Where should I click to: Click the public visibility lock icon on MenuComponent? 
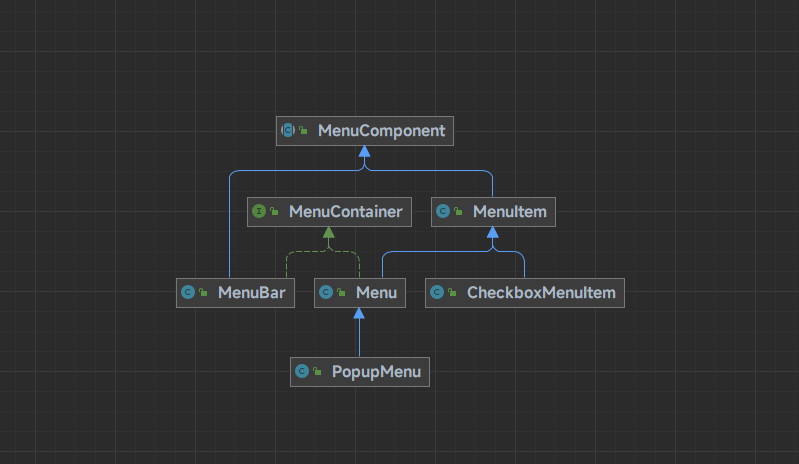click(302, 131)
